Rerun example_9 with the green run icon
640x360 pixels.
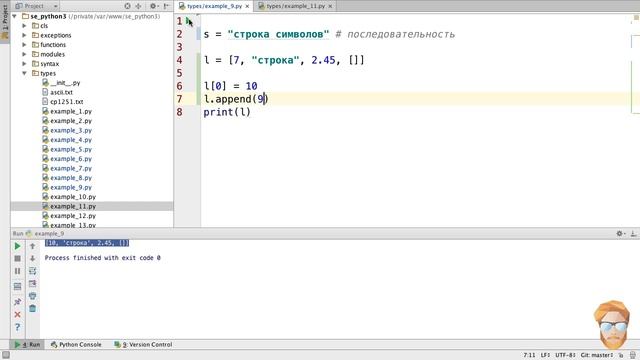point(17,246)
